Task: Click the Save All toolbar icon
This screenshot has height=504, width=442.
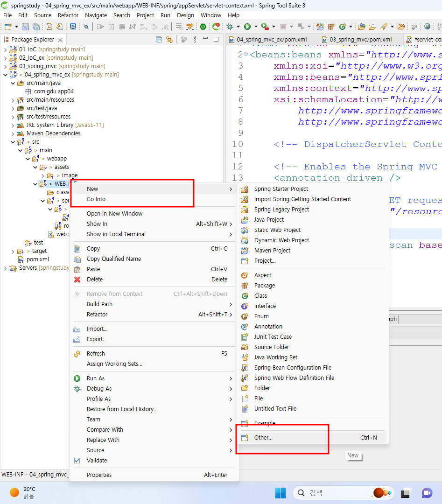Action: coord(36,27)
